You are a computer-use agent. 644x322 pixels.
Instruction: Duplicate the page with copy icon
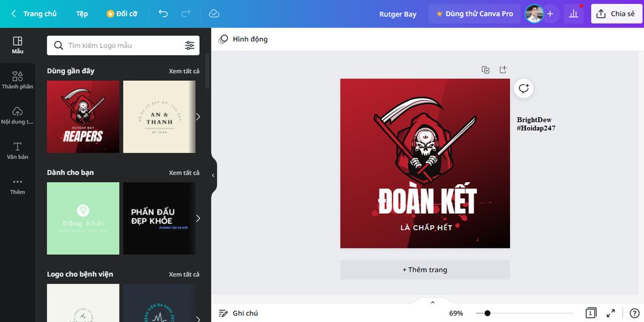pos(486,70)
